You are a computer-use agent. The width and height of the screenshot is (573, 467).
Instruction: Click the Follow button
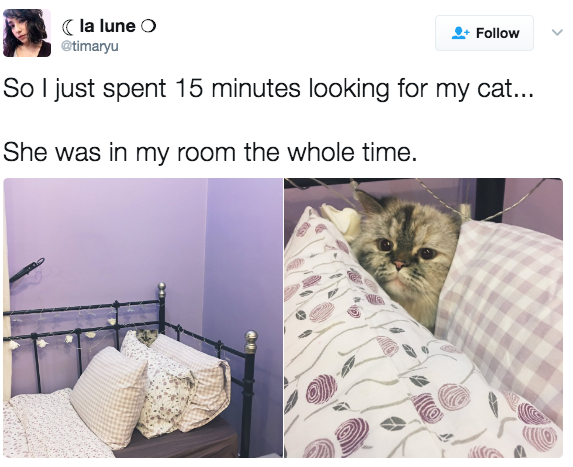point(484,33)
